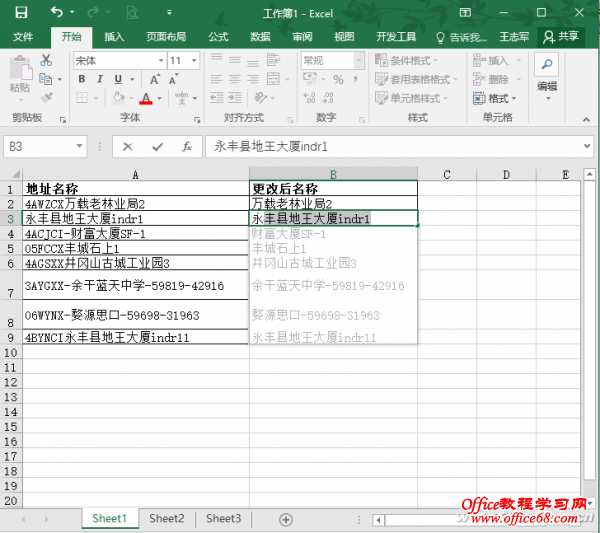Open the 常规 number format dropdown
Screen dimensions: 600x533
[x=359, y=60]
